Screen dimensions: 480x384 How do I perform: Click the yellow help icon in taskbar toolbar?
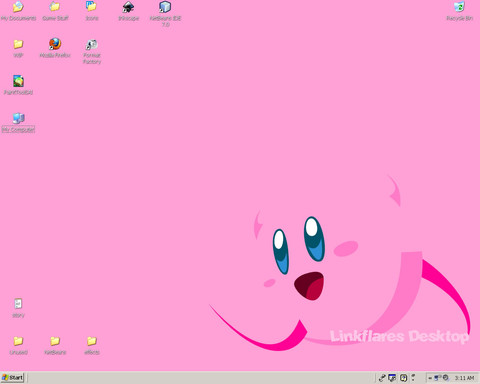pyautogui.click(x=403, y=378)
